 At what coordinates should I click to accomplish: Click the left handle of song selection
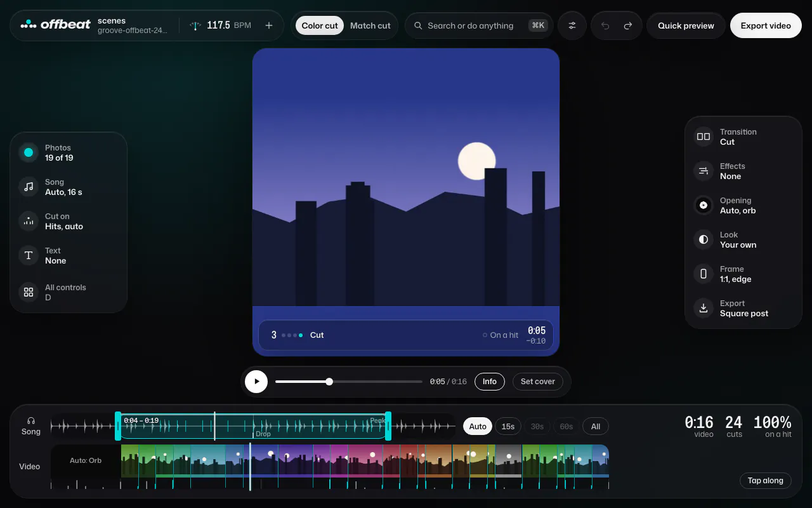[x=118, y=426]
